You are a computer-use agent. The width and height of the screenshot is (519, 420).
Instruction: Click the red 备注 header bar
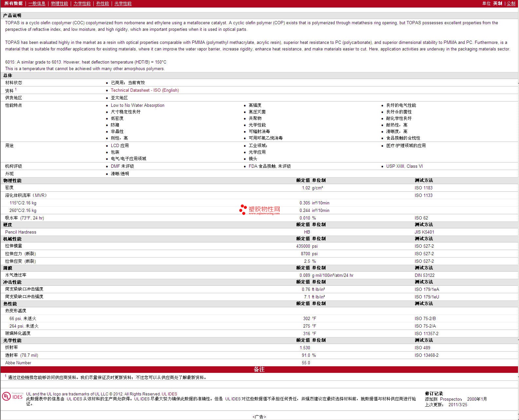point(259,369)
